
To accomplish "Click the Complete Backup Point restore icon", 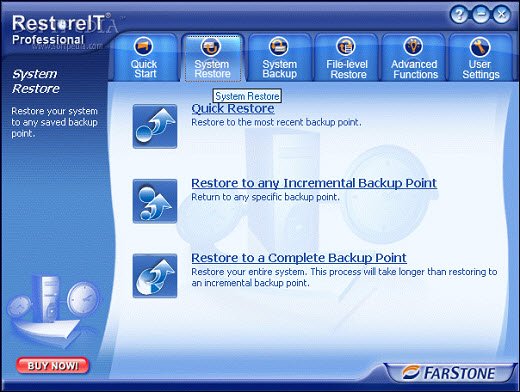I will pos(155,276).
